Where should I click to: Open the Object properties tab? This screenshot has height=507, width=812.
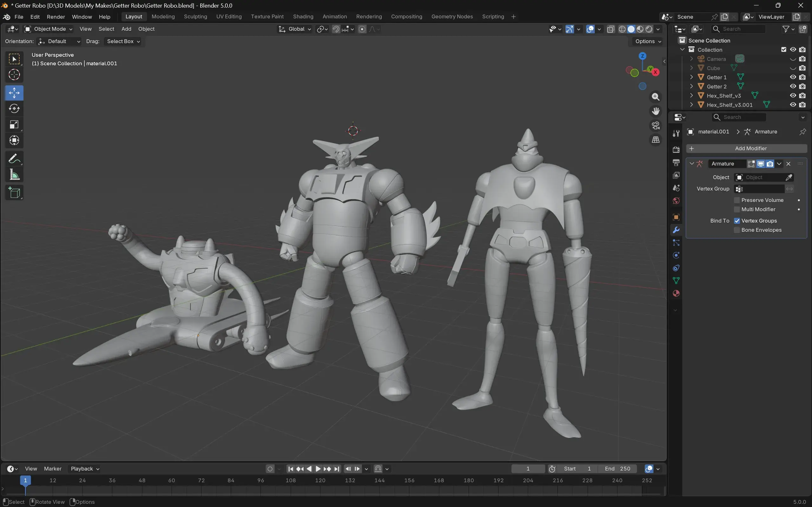click(x=676, y=217)
